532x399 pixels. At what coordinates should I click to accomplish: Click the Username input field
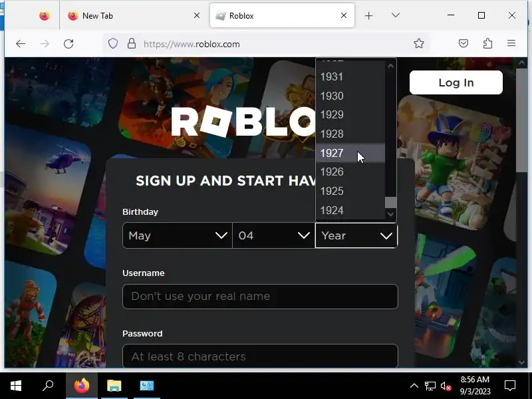(260, 297)
